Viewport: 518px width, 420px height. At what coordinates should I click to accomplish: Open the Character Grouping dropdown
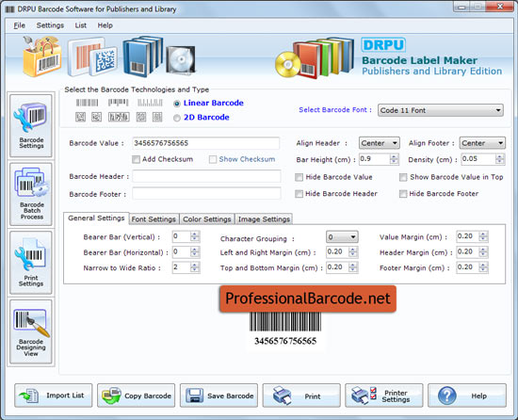click(x=342, y=236)
